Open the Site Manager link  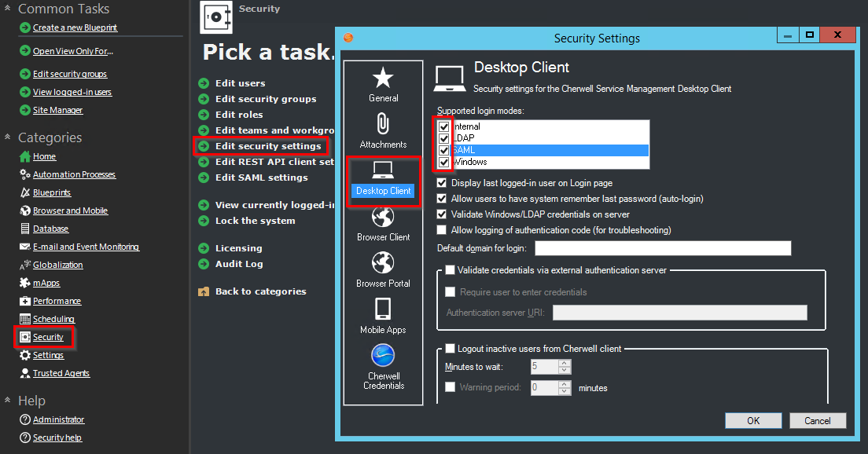click(57, 110)
